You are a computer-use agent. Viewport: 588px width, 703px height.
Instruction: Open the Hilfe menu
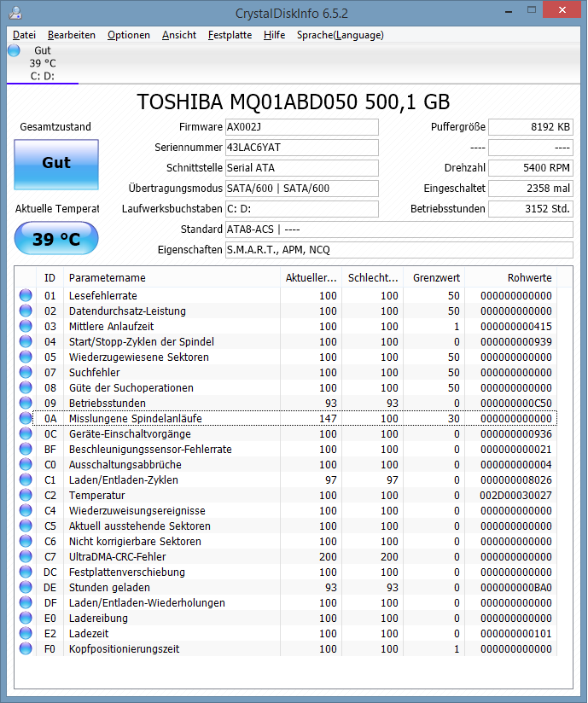[x=274, y=35]
